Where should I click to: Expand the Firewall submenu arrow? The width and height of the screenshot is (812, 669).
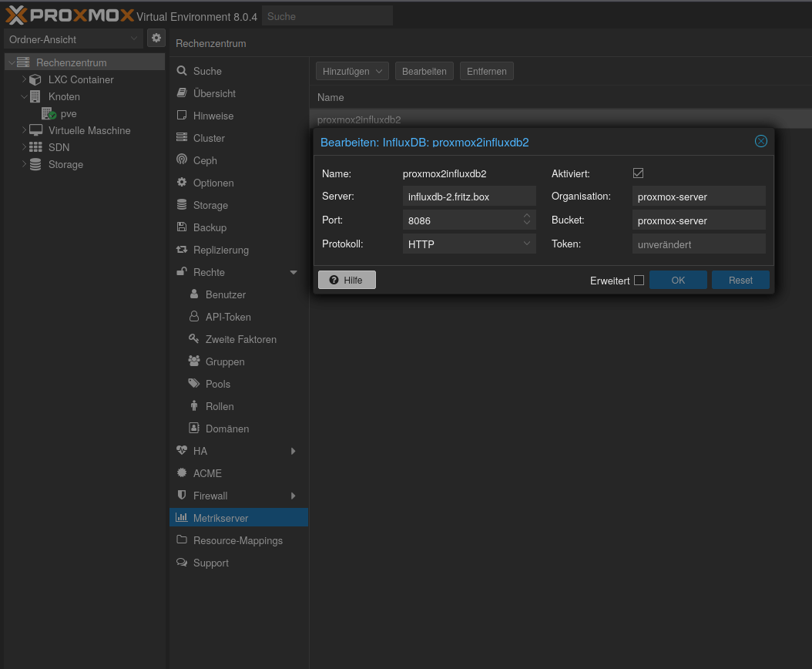(293, 496)
